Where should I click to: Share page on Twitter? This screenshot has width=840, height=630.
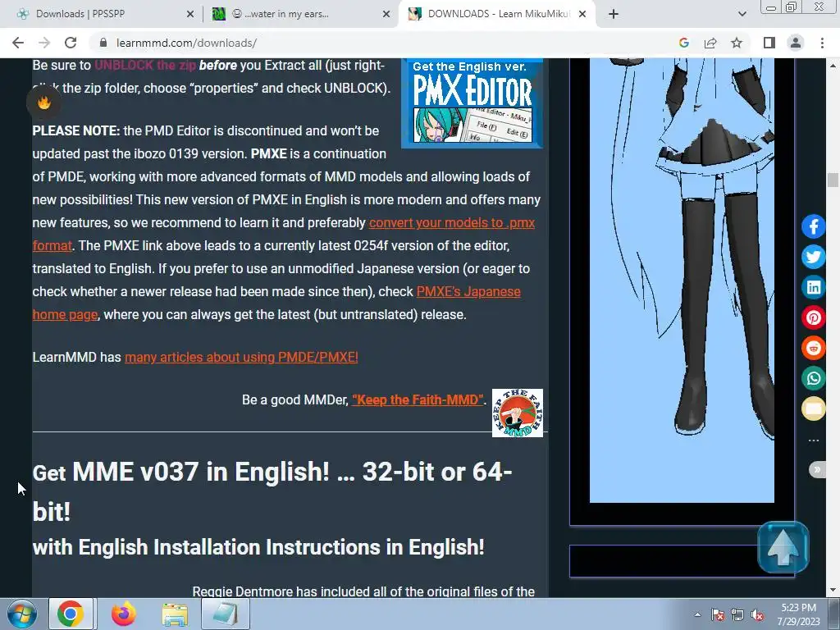[x=813, y=257]
